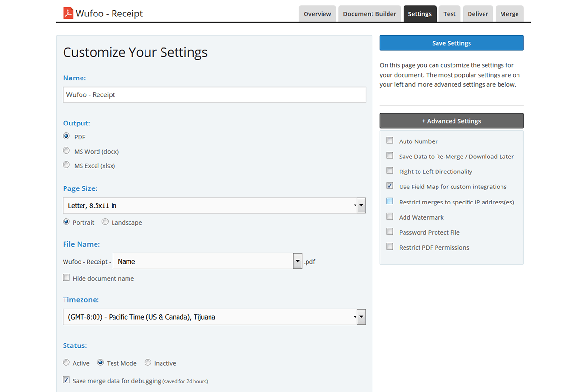Open the Merge tab

[509, 14]
